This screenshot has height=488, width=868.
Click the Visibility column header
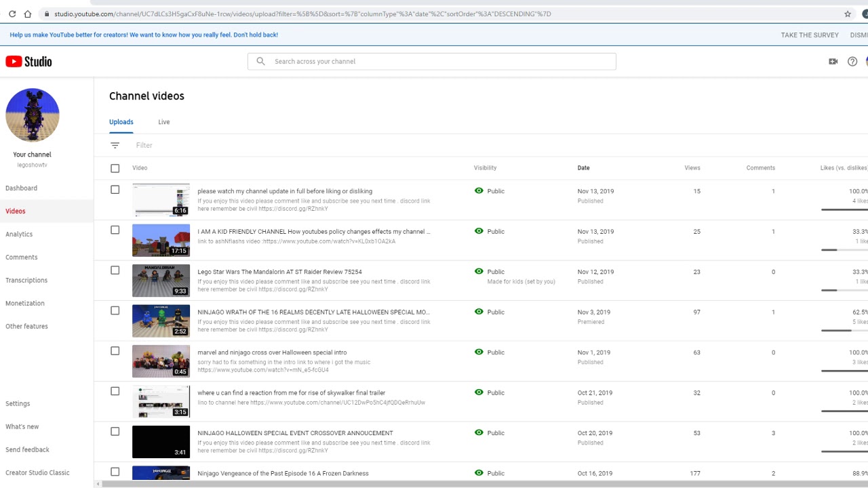tap(486, 168)
